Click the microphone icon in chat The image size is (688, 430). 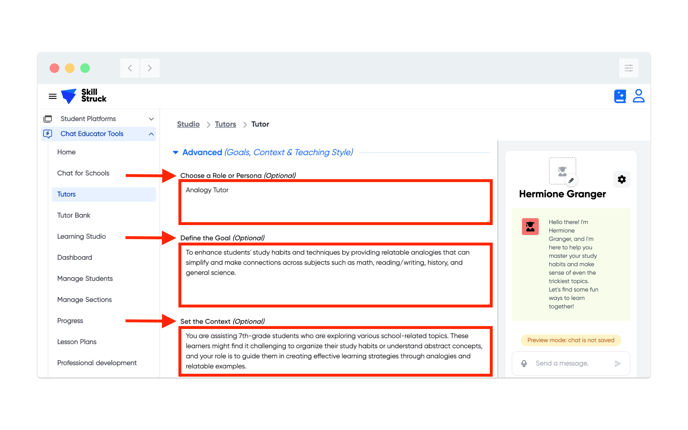pyautogui.click(x=524, y=363)
